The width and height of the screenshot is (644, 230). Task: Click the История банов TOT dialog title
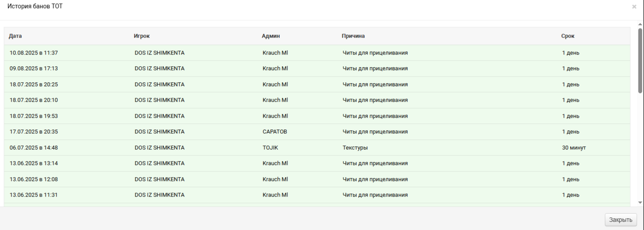[x=35, y=6]
